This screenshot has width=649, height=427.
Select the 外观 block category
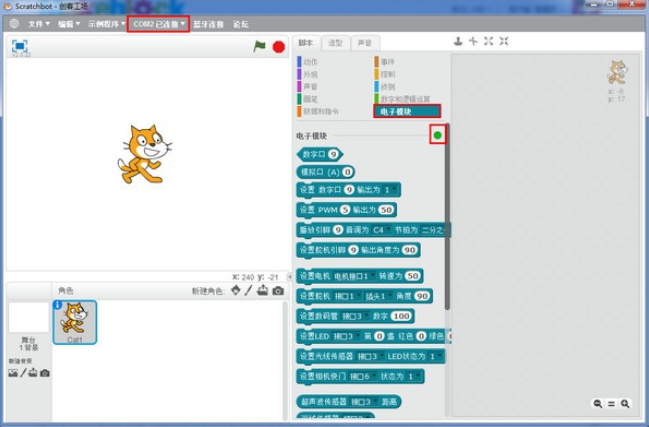tap(308, 74)
